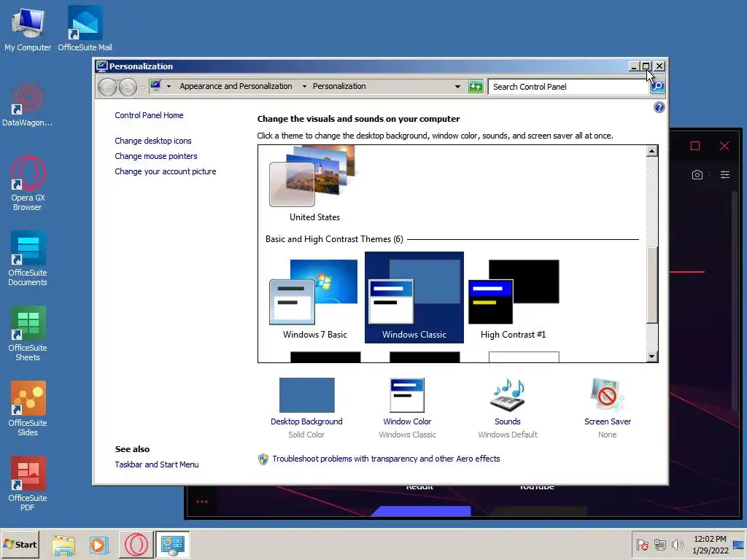Click Change mouse pointers link
This screenshot has width=747, height=560.
click(156, 156)
